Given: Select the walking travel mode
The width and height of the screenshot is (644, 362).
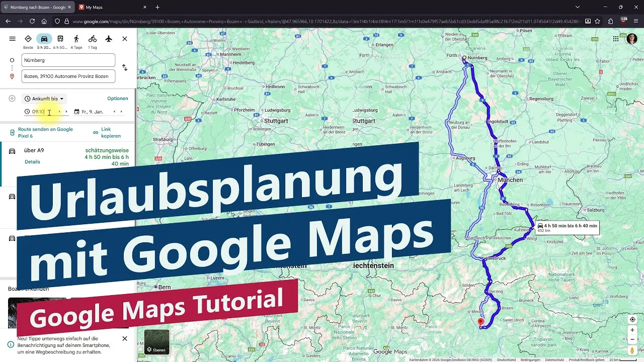Looking at the screenshot, I should [77, 39].
